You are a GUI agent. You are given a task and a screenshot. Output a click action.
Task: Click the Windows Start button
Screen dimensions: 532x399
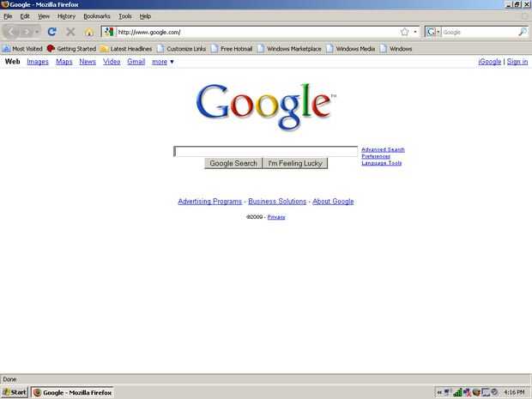click(15, 392)
